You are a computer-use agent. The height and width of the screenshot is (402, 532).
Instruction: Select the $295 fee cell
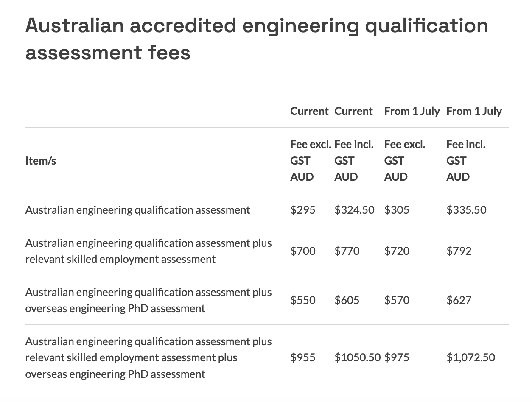click(x=303, y=210)
